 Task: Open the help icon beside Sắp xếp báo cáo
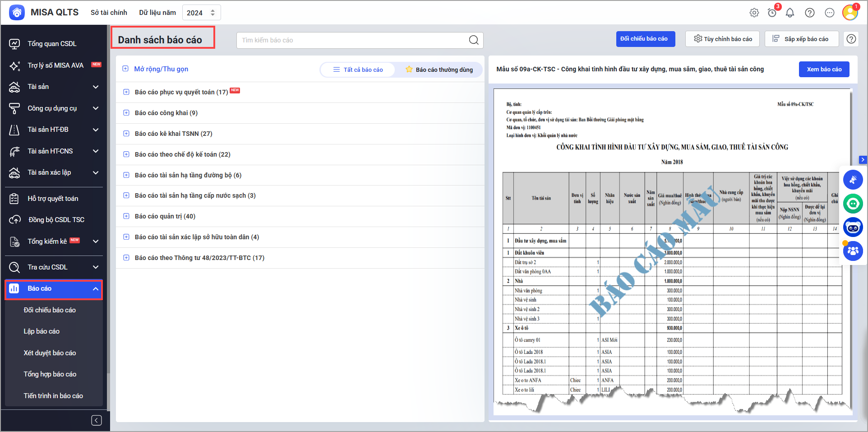pos(851,39)
